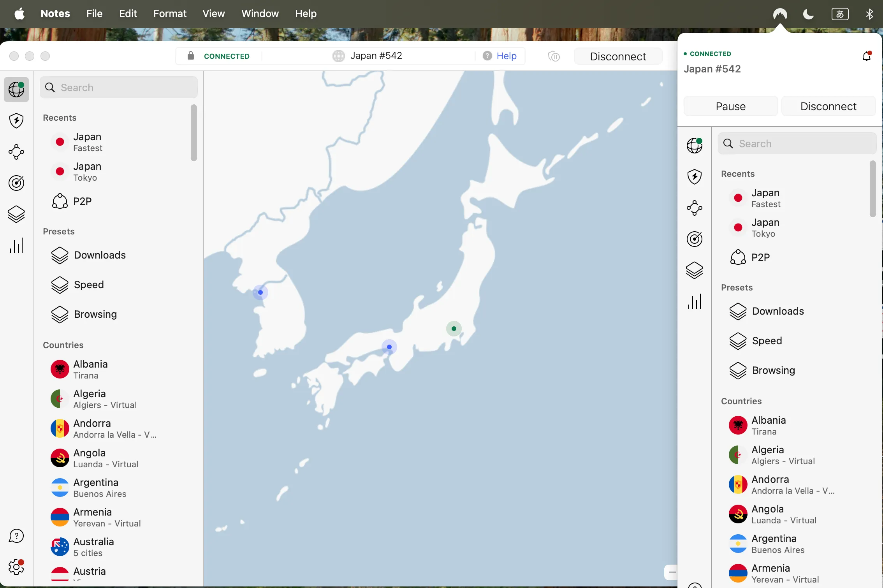Open the globe server list in main window sidebar
Viewport: 883px width, 588px height.
(x=16, y=90)
